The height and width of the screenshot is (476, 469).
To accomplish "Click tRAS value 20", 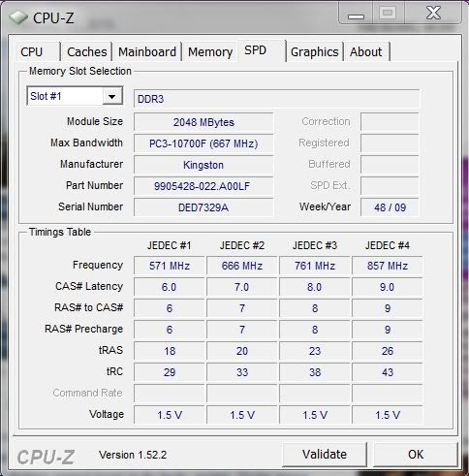I will tap(242, 351).
